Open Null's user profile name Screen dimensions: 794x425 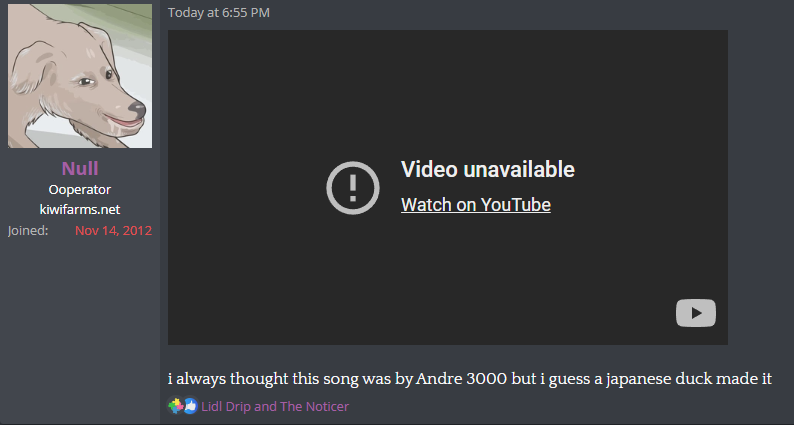80,168
